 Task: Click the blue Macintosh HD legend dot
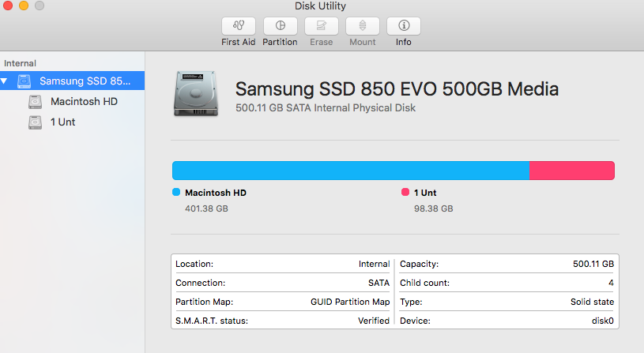[176, 192]
